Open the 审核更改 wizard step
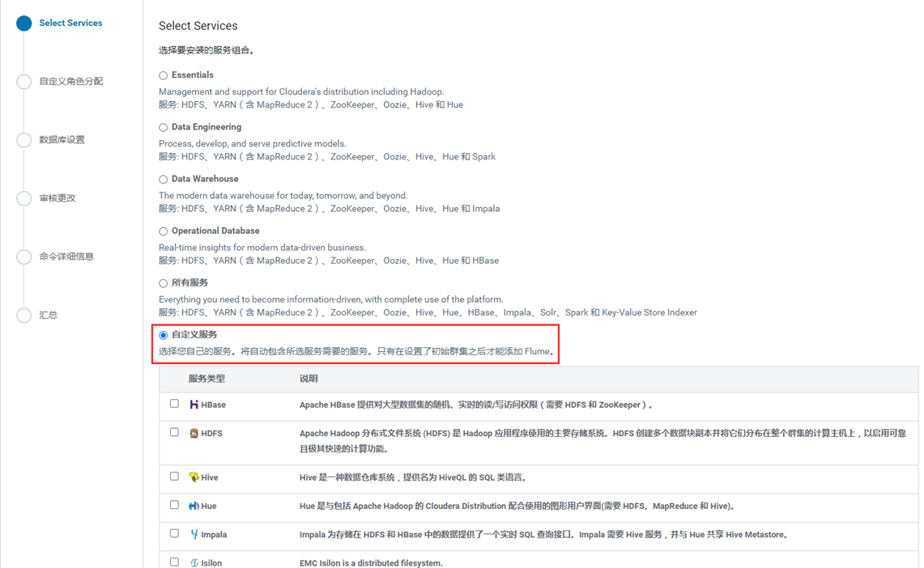 (57, 197)
